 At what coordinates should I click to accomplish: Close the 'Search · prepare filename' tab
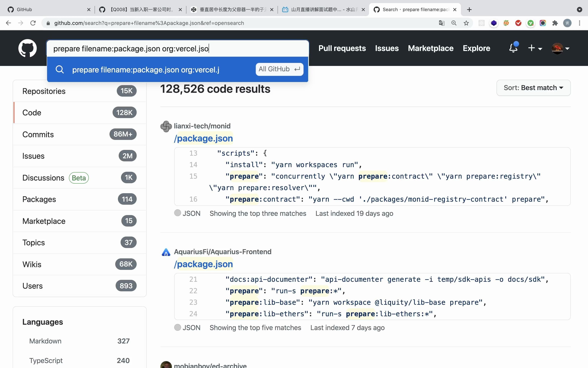(455, 10)
